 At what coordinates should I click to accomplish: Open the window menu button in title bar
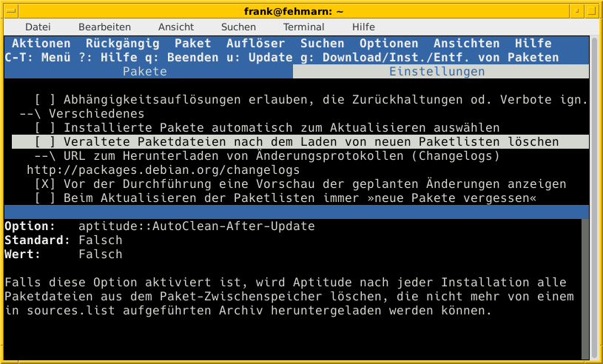coord(11,11)
